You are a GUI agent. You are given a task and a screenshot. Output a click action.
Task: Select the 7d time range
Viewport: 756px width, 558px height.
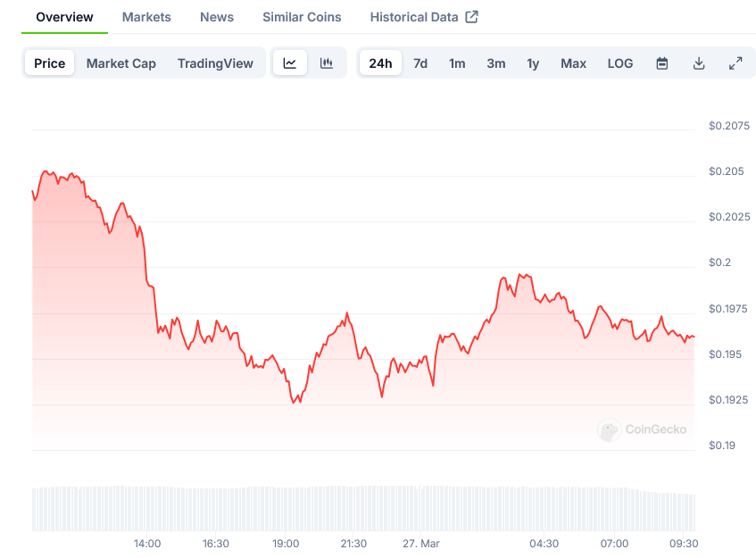coord(420,63)
